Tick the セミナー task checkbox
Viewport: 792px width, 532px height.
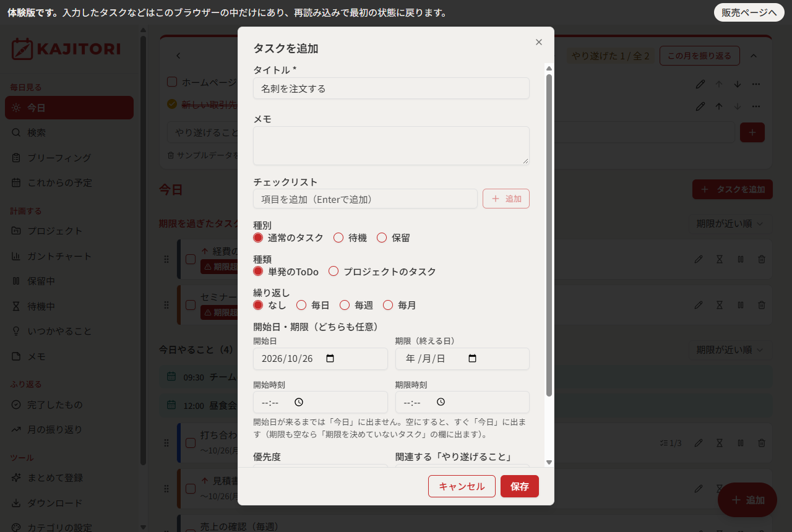(x=191, y=305)
